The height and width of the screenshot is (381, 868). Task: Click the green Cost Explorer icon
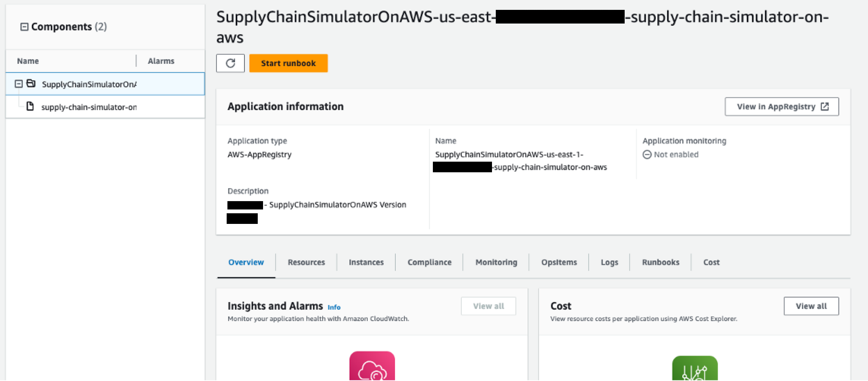694,368
